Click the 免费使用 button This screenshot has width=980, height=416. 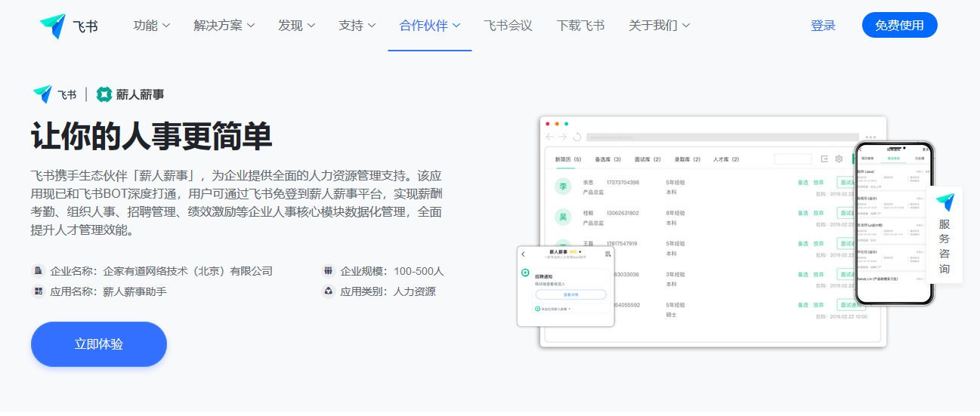899,25
